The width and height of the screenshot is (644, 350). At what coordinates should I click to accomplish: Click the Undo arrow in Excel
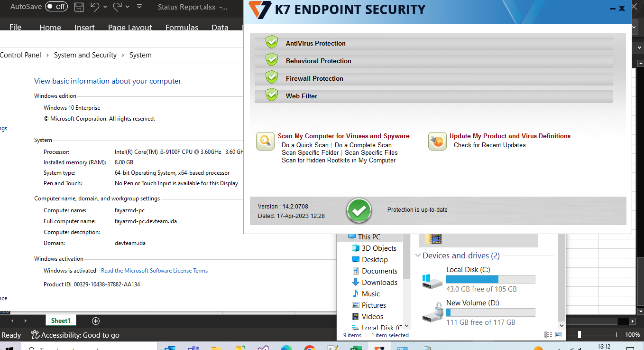94,7
